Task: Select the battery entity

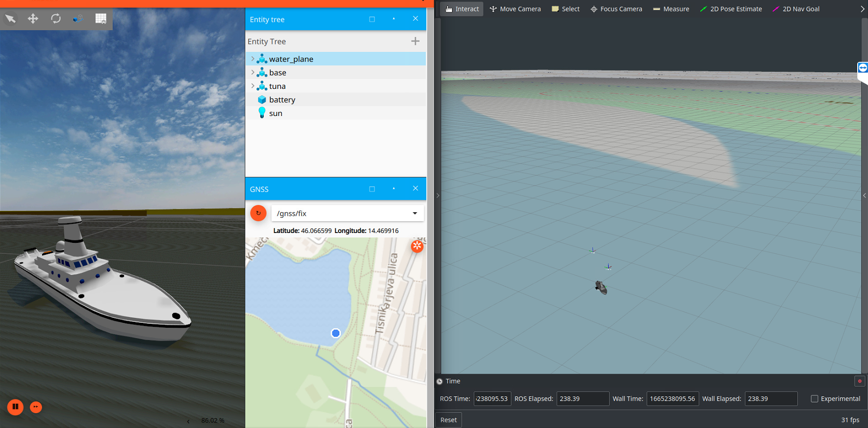Action: point(335,100)
